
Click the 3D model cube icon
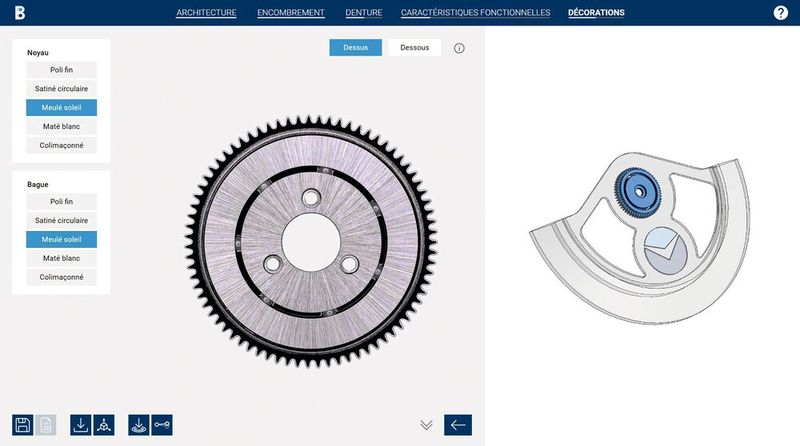click(105, 425)
